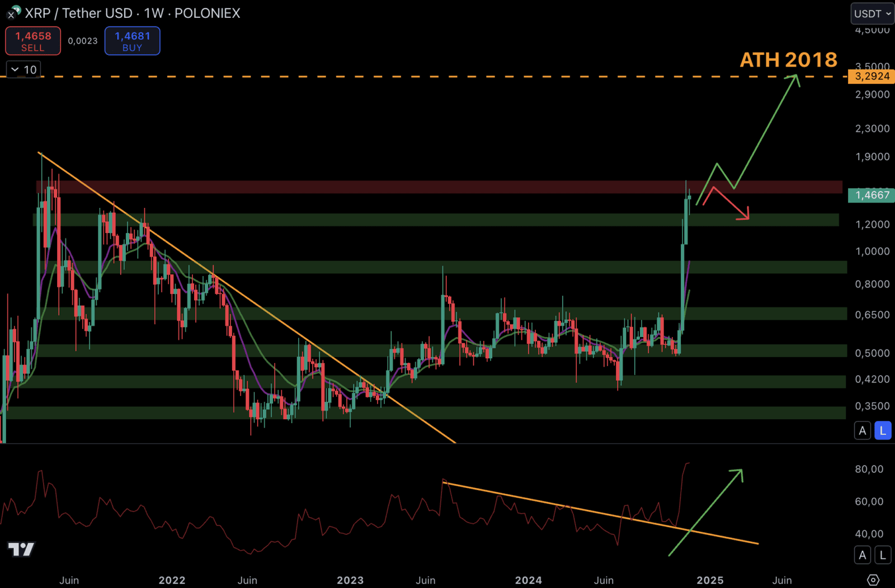
Task: Click the 0,5000 price axis label
Action: coord(872,353)
